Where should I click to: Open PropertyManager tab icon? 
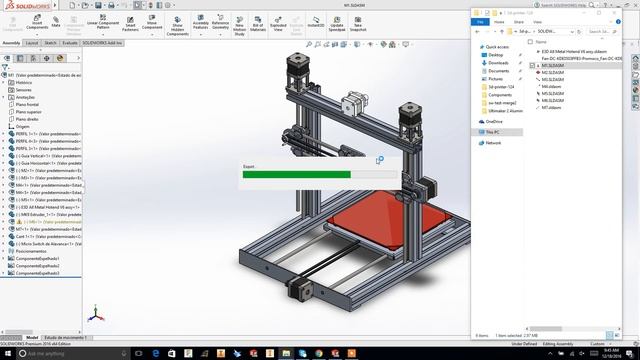click(20, 58)
